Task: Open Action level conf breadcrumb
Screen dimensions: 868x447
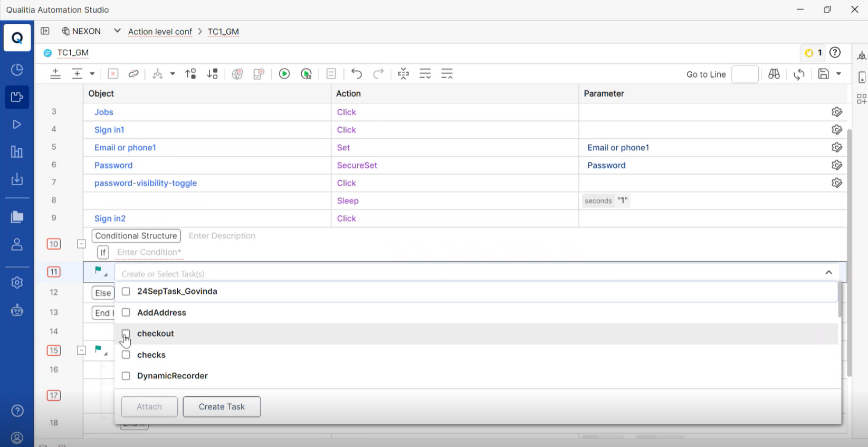Action: tap(160, 32)
